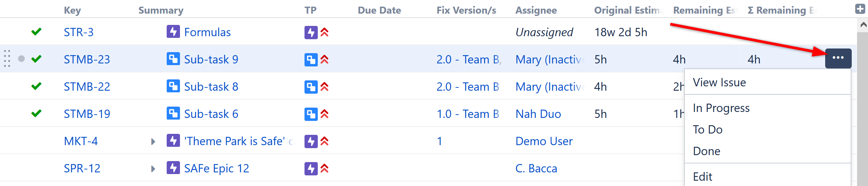Click the priority arrows icon in STR-3 row
The width and height of the screenshot is (868, 186).
click(x=324, y=32)
